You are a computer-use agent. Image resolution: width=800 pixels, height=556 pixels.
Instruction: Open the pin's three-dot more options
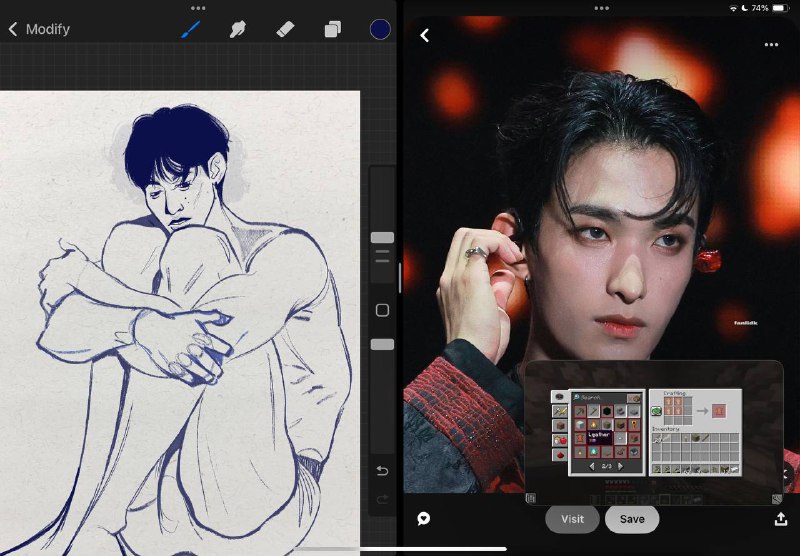771,45
